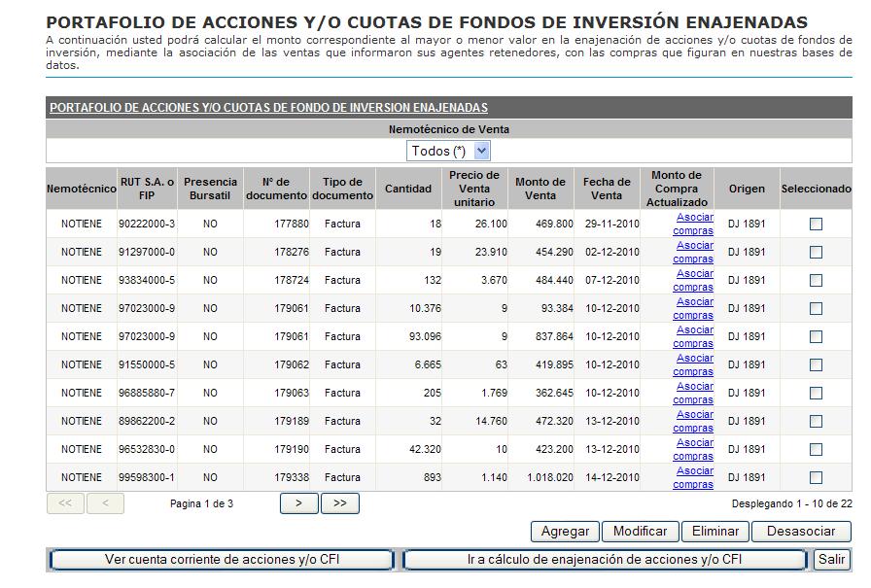Tick the checkbox for document 179338
Viewport: 871px width, 588px height.
tap(816, 477)
